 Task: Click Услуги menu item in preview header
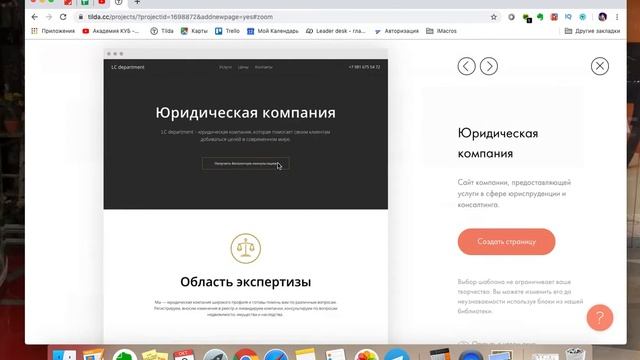(x=225, y=67)
